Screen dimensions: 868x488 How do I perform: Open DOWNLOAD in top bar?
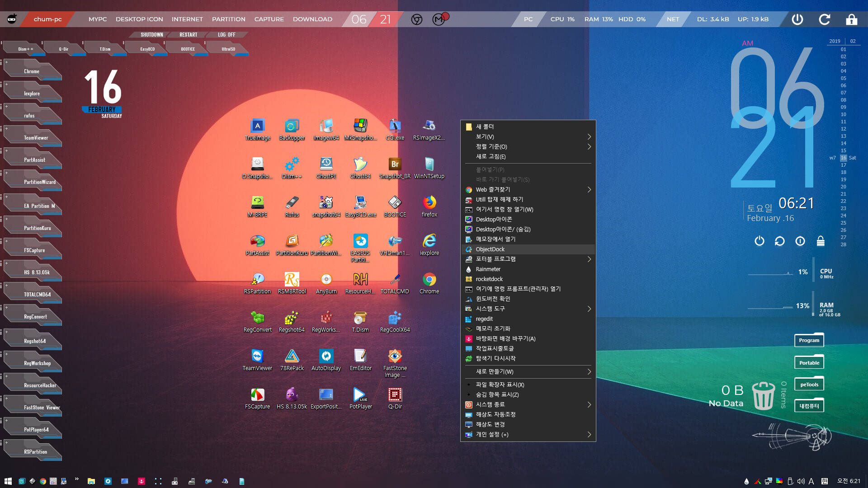tap(312, 19)
